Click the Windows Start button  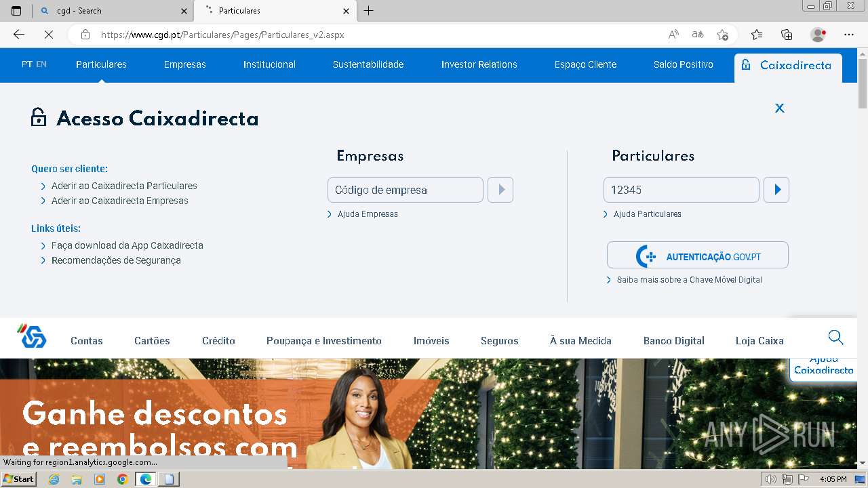pyautogui.click(x=18, y=479)
